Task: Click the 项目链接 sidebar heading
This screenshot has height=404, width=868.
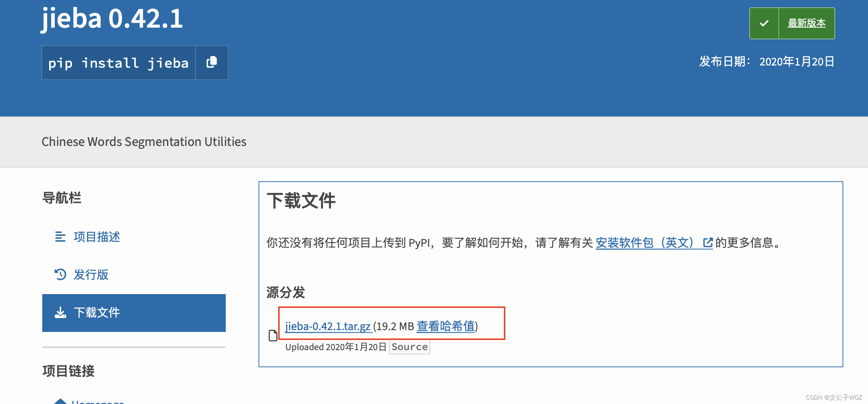Action: (68, 371)
